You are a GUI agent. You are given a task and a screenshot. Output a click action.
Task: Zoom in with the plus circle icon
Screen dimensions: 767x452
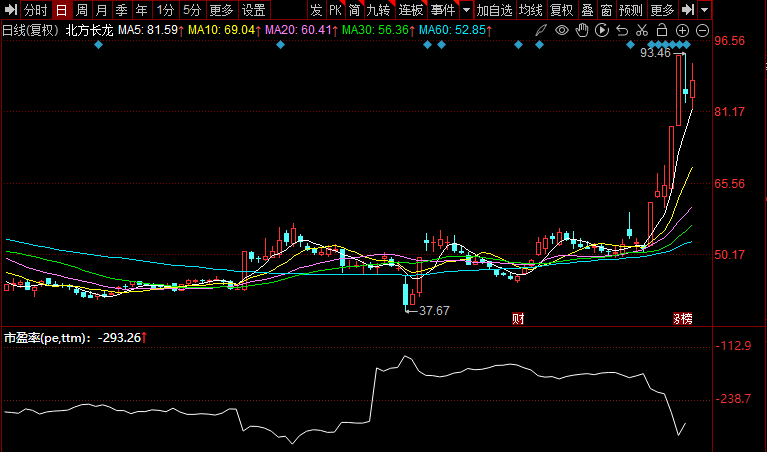pyautogui.click(x=684, y=30)
